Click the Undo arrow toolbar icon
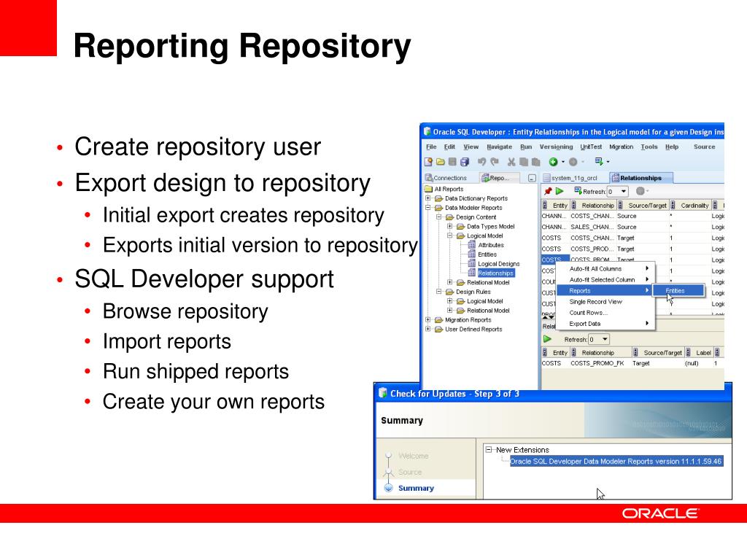Image resolution: width=747 pixels, height=560 pixels. tap(481, 162)
